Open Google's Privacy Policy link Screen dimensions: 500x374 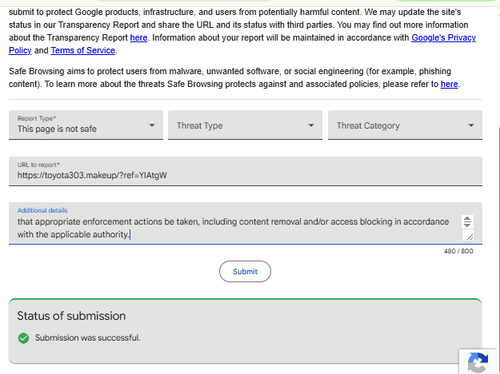tap(443, 38)
